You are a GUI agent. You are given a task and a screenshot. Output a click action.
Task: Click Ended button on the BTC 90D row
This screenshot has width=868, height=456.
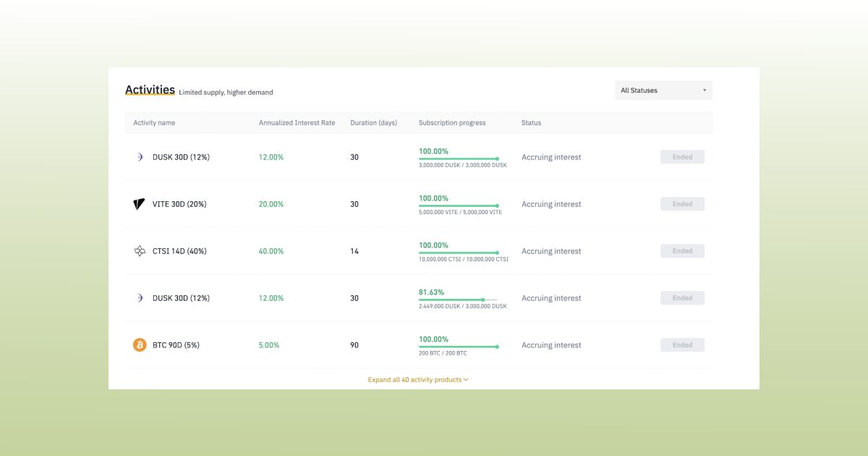coord(682,345)
